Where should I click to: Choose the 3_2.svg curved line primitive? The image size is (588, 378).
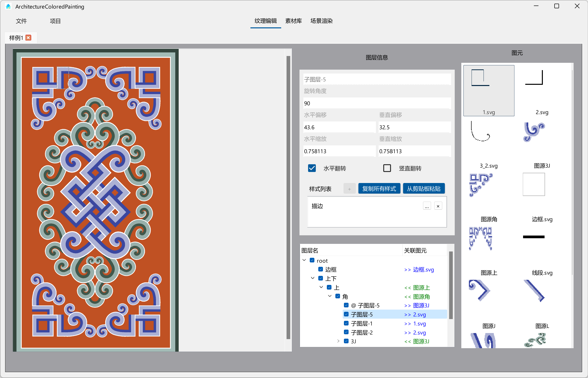coord(489,144)
